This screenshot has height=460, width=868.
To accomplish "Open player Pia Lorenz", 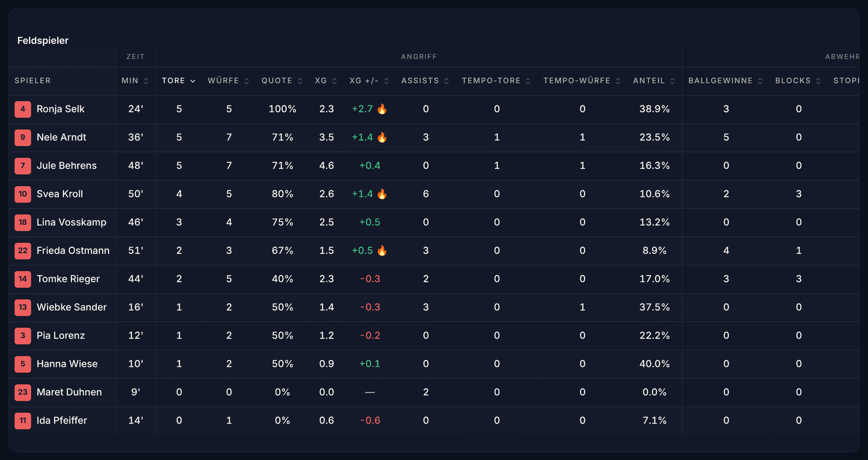I will click(61, 336).
